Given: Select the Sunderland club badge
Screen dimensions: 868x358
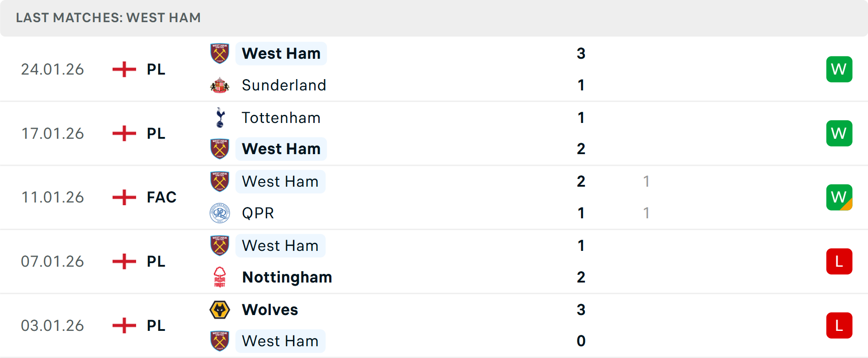Looking at the screenshot, I should pyautogui.click(x=220, y=85).
